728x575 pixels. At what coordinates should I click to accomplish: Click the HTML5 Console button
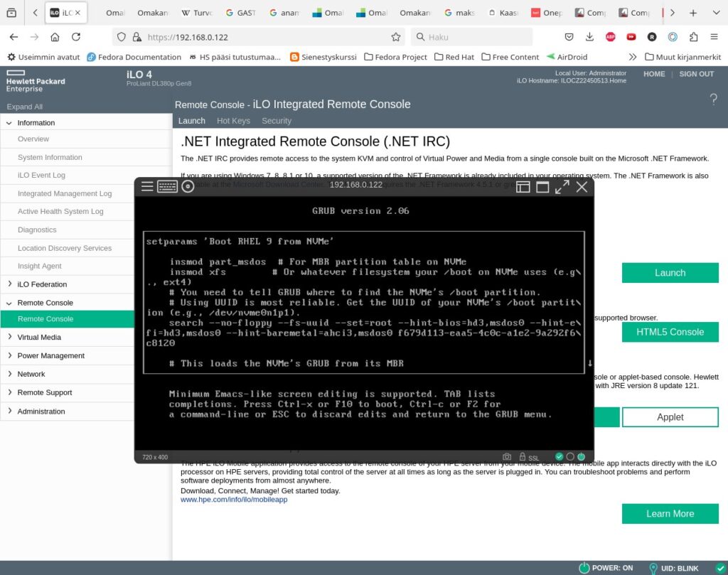pyautogui.click(x=670, y=333)
